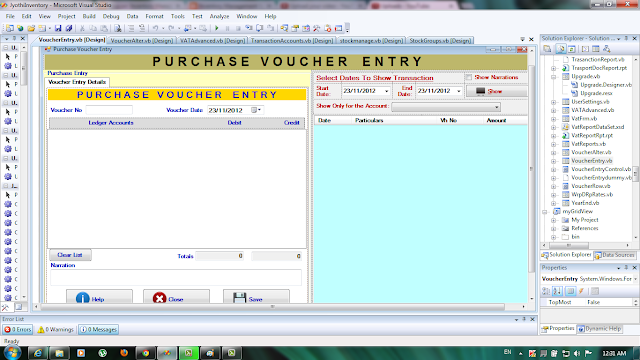Switch to the stockmanage.vb [Design] tab
This screenshot has width=640, height=360.
tap(371, 40)
